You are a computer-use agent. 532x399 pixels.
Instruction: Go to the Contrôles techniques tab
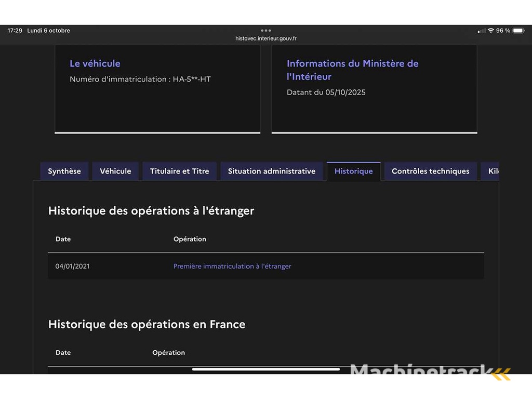point(430,171)
